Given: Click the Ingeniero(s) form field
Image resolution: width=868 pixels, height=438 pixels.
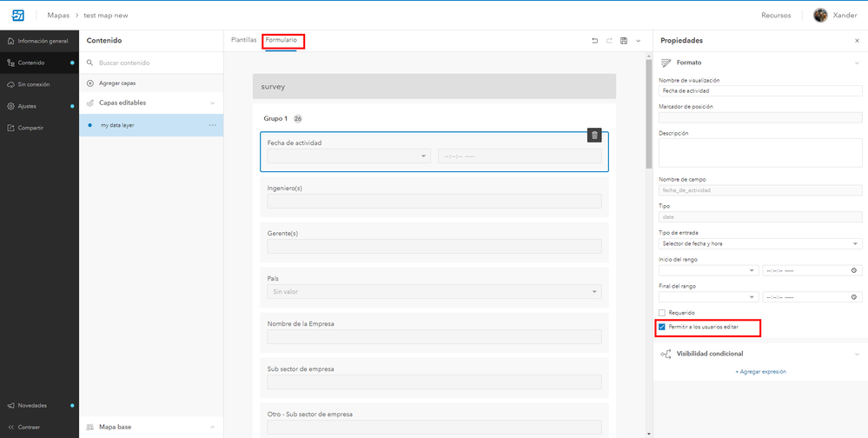Looking at the screenshot, I should pyautogui.click(x=434, y=201).
